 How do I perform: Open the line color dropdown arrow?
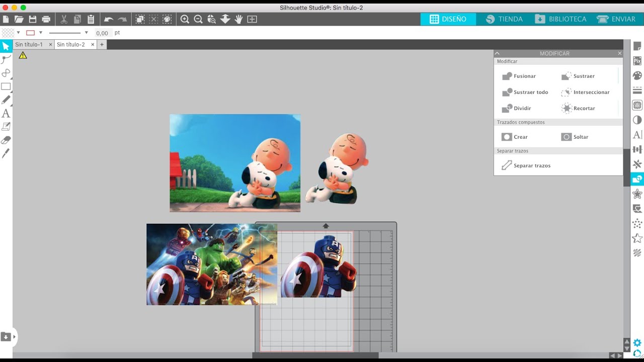click(41, 33)
